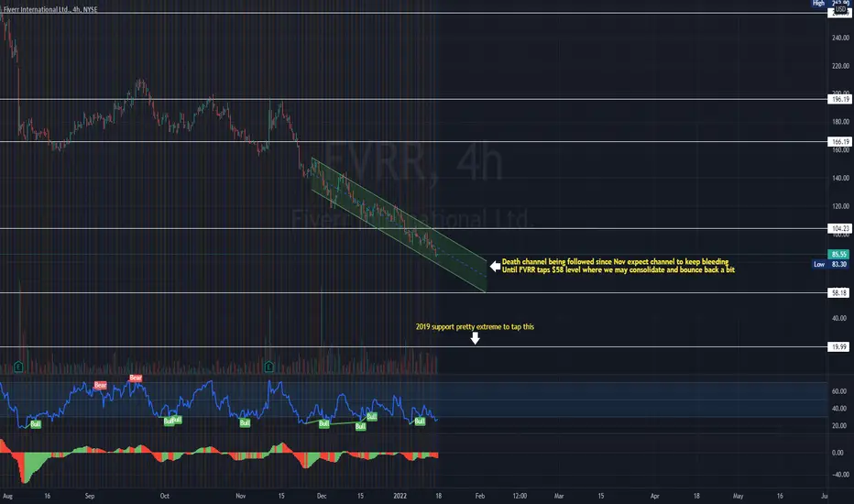
Task: Click the 58.18 horizontal line price label
Action: coord(839,293)
